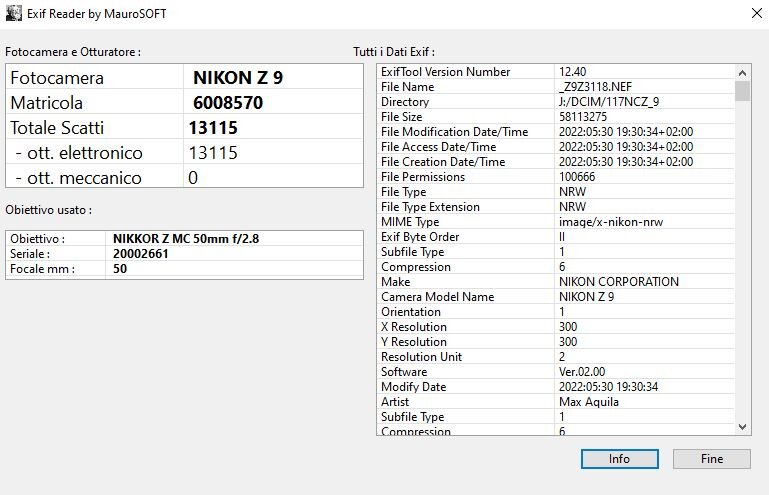Select the bold Totale Scatti value 13115
Screen dimensions: 769x495
click(x=213, y=128)
